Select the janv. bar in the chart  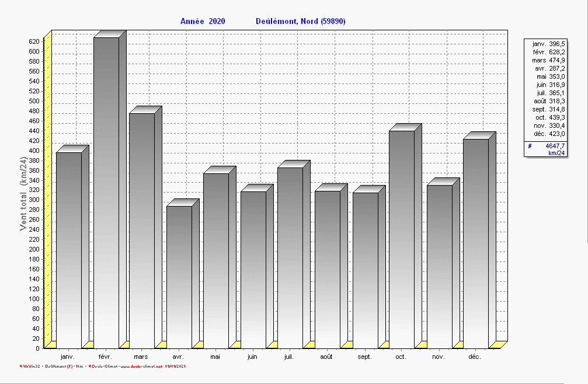tap(68, 250)
